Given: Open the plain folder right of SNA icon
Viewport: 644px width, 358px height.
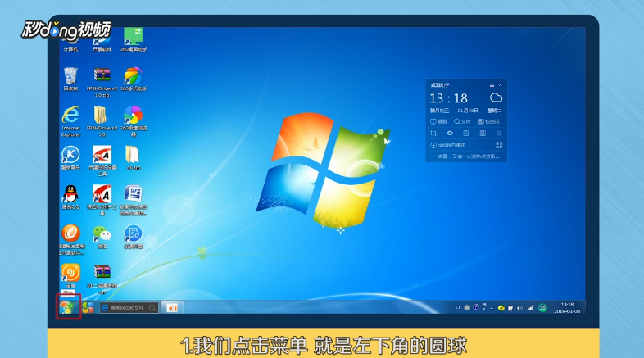Looking at the screenshot, I should coord(133,157).
